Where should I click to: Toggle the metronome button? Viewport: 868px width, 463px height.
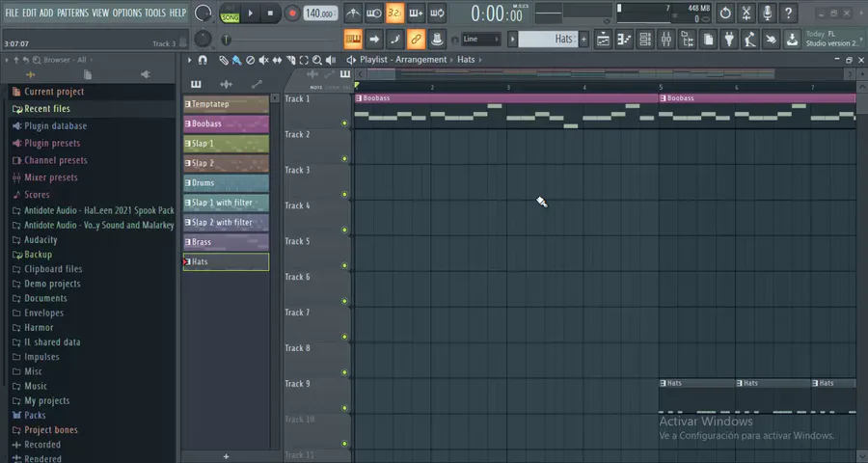tap(353, 13)
